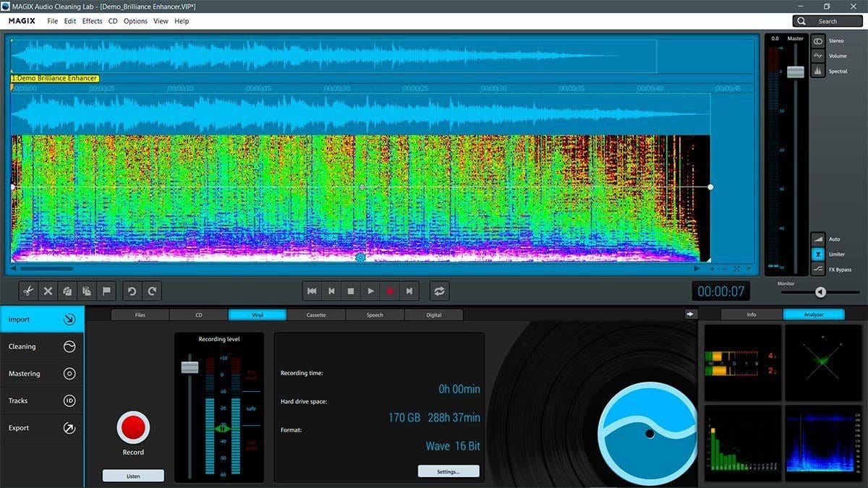Select the Vinyl import tab

(x=258, y=315)
